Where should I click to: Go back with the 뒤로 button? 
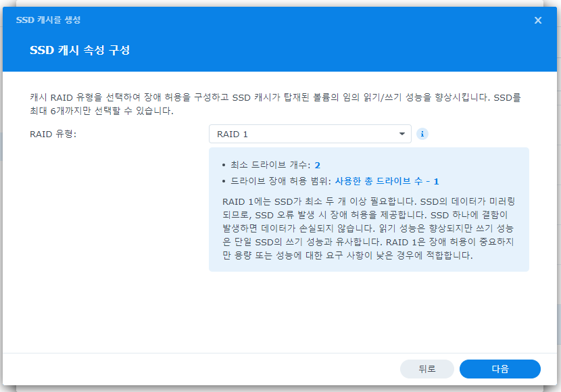pyautogui.click(x=426, y=369)
